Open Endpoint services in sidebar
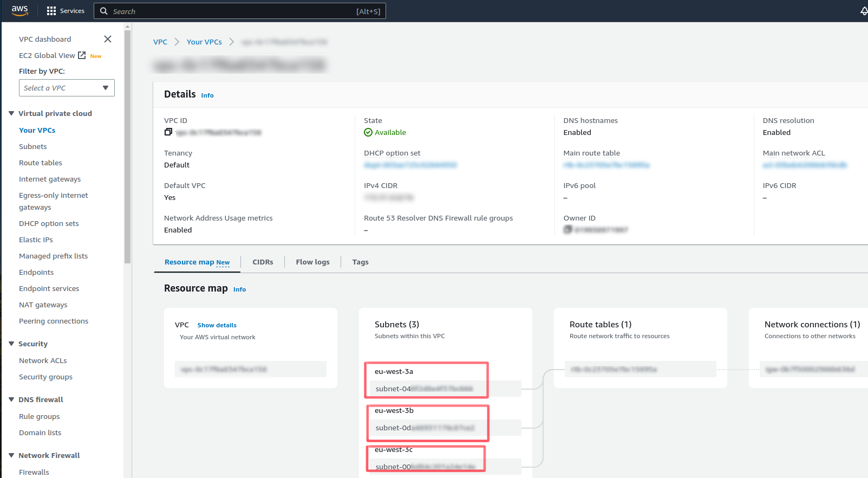This screenshot has height=478, width=868. point(49,288)
